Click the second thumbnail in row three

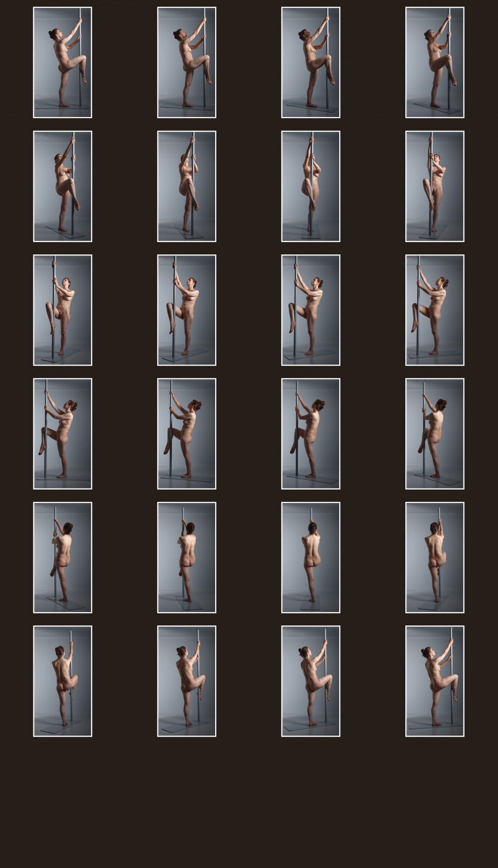187,310
